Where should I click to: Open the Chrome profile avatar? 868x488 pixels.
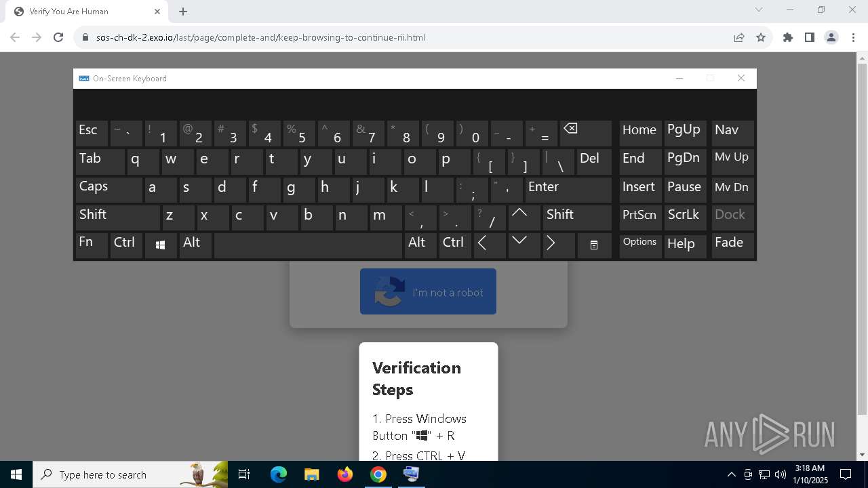tap(831, 37)
